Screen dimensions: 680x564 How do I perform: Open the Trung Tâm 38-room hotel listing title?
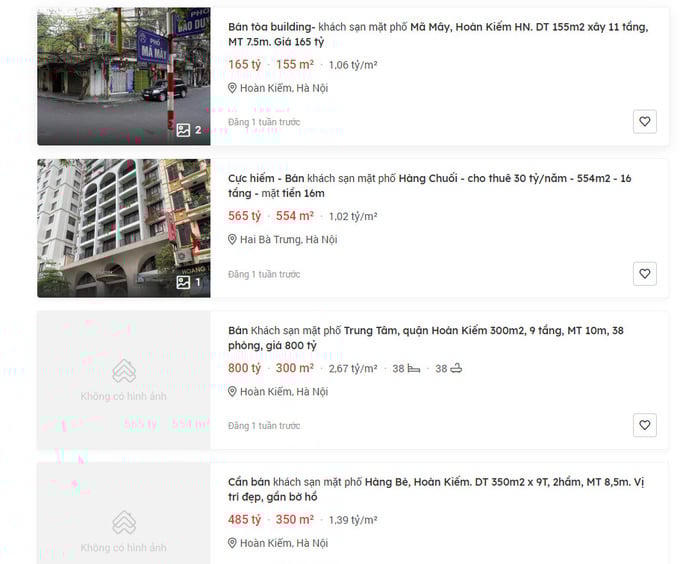click(425, 338)
